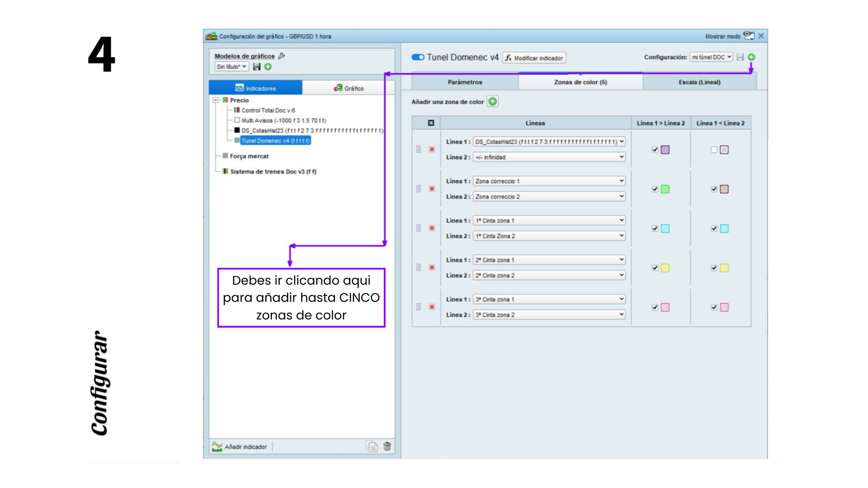Save the chart model with floppy icon
The width and height of the screenshot is (868, 488).
tap(257, 67)
